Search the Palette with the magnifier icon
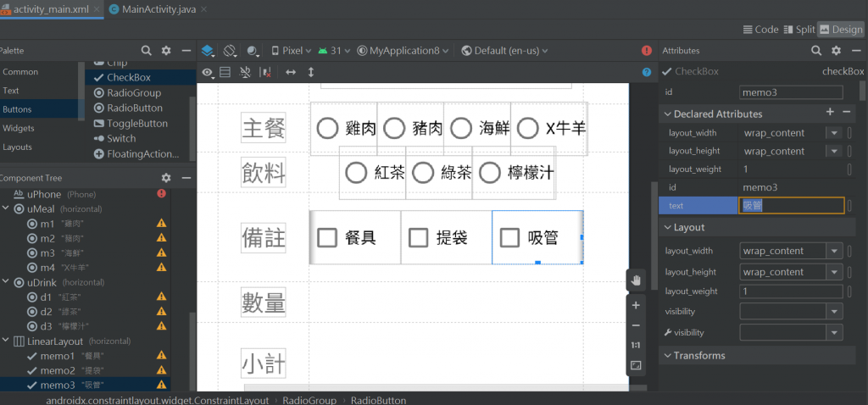This screenshot has width=868, height=405. 146,50
